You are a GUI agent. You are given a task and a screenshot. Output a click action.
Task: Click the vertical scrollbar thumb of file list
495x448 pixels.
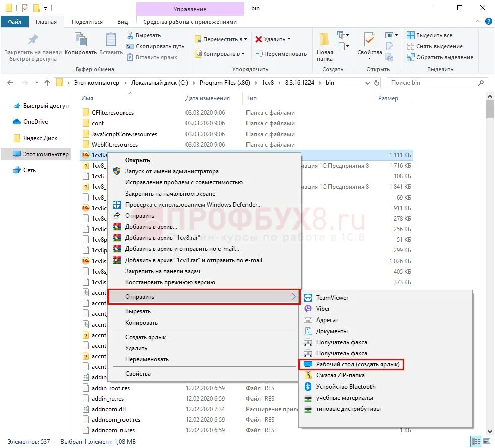490,109
